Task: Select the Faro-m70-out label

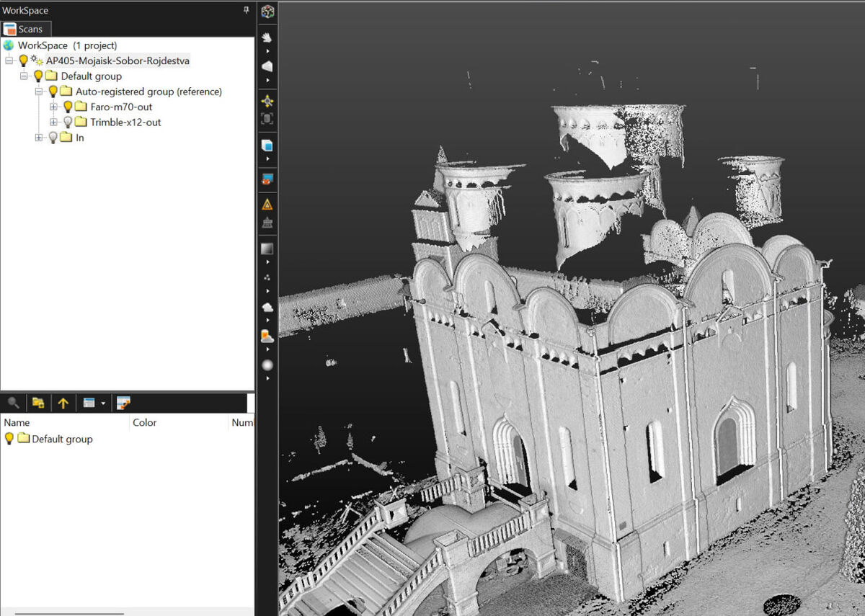Action: pyautogui.click(x=121, y=107)
